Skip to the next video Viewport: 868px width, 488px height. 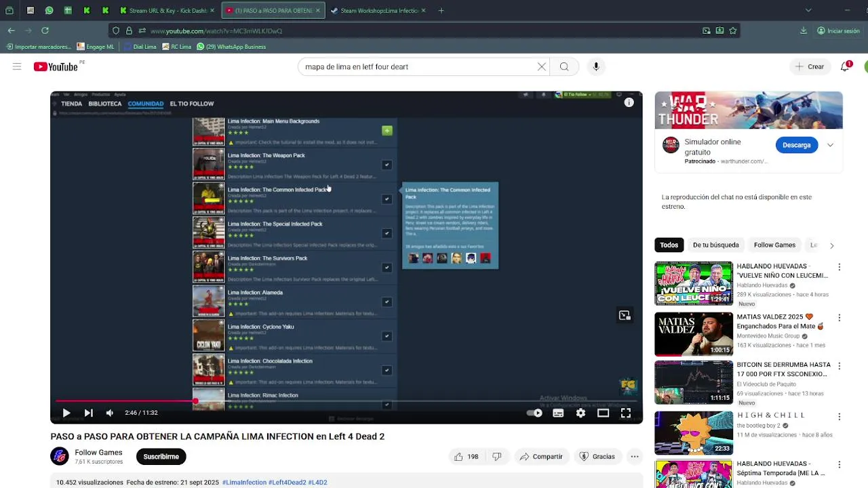88,413
